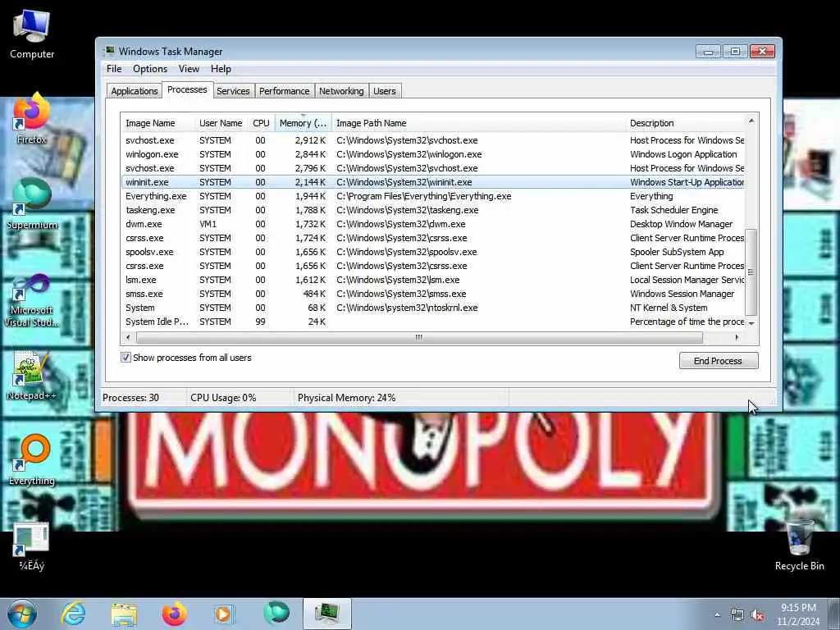Launch Firefox from the taskbar
The image size is (840, 630).
[175, 614]
